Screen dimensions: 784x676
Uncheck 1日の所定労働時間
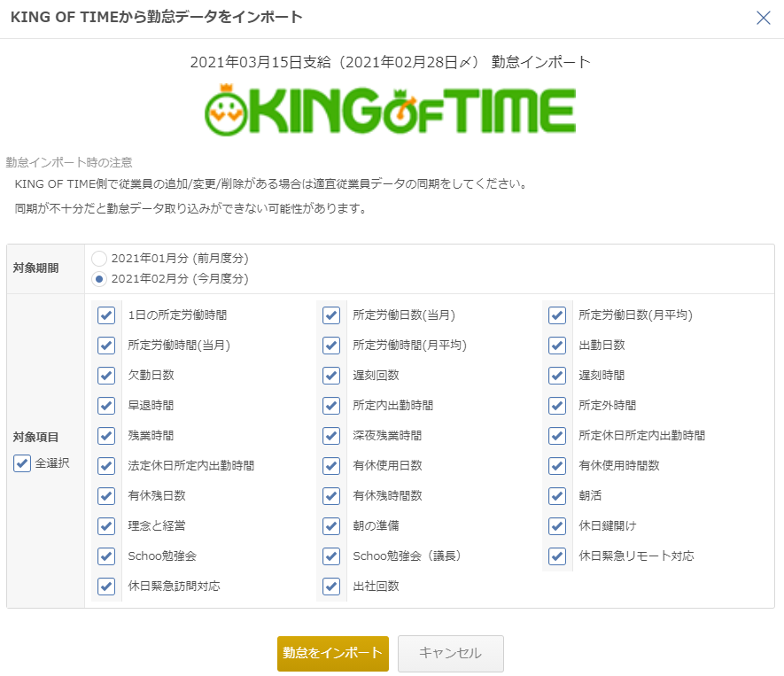tap(106, 315)
